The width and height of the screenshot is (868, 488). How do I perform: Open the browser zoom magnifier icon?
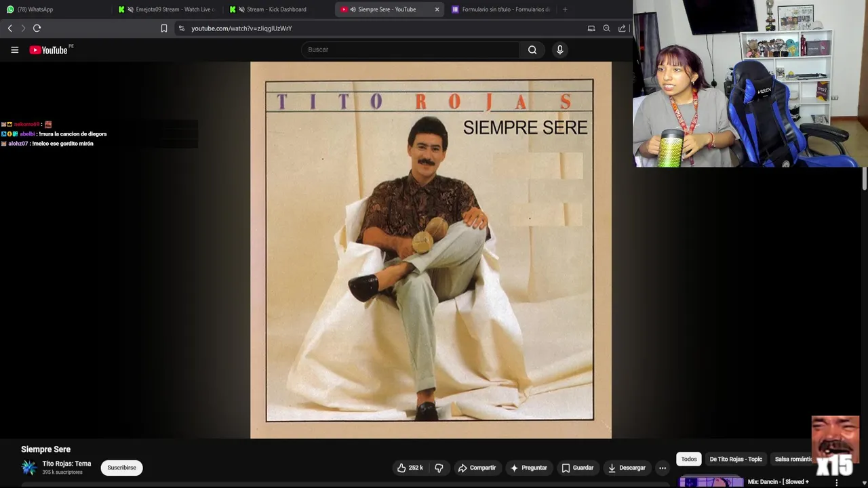[606, 28]
